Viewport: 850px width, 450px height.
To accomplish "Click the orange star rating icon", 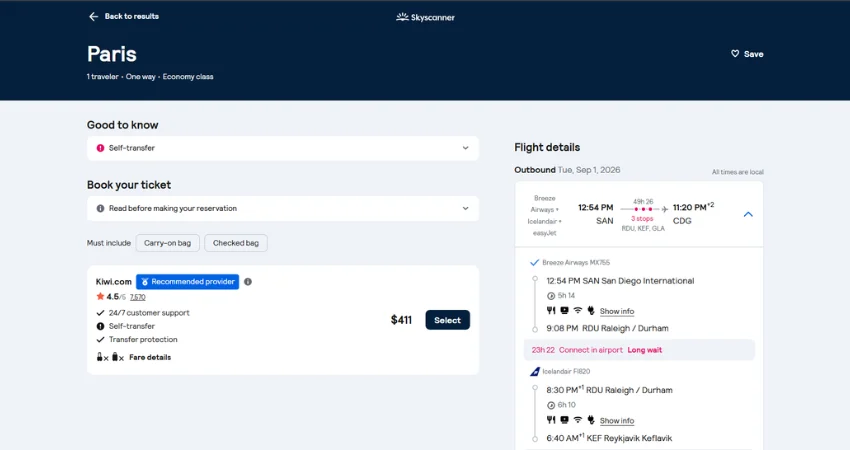I will coord(101,297).
